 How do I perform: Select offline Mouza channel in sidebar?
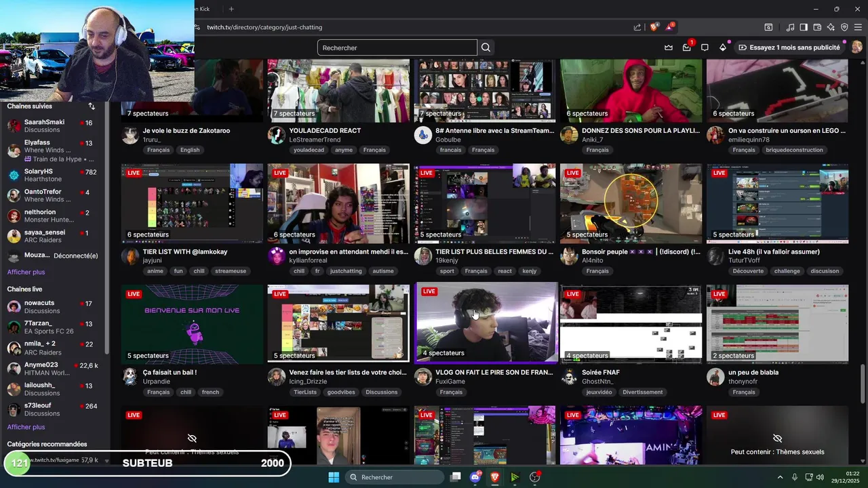54,256
